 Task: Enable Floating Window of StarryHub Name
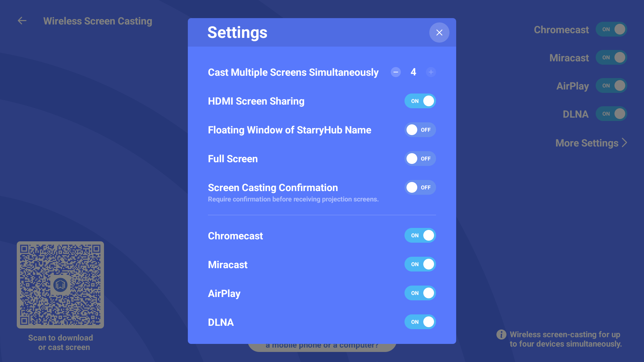[x=420, y=130]
